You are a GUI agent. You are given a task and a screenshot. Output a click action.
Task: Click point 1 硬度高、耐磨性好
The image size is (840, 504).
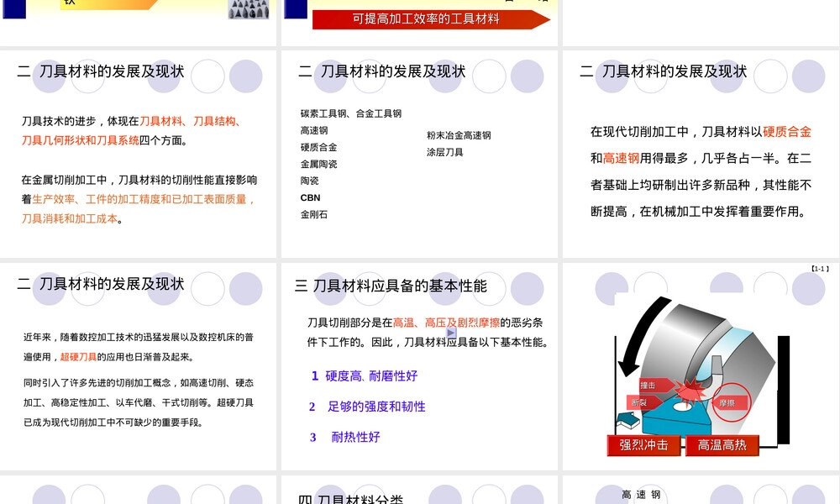click(365, 376)
